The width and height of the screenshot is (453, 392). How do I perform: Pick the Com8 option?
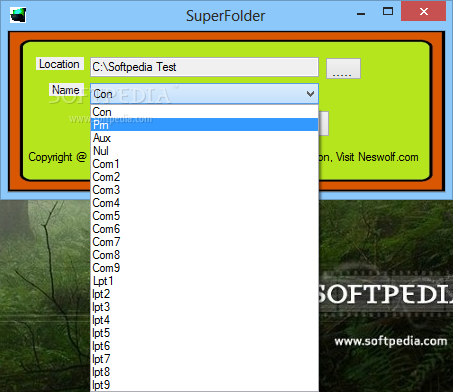pos(204,255)
